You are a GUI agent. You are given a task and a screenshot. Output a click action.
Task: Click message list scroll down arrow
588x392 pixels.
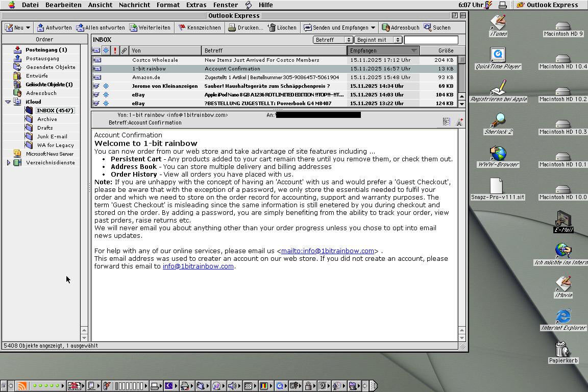pyautogui.click(x=462, y=104)
